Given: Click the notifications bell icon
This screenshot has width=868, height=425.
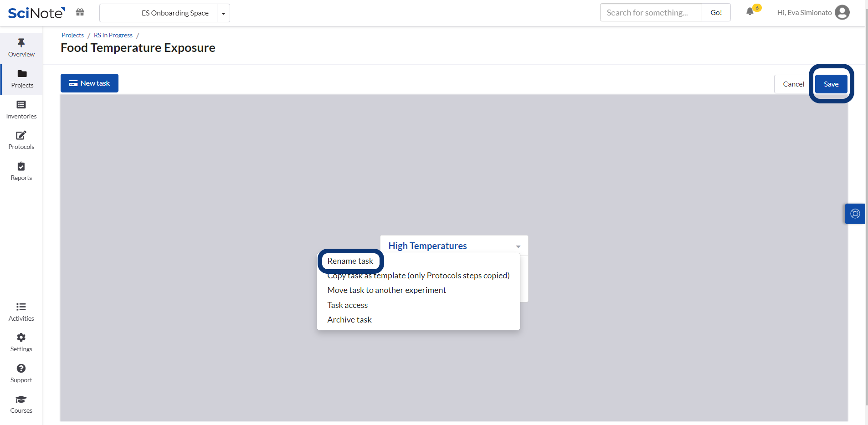Looking at the screenshot, I should (x=750, y=12).
